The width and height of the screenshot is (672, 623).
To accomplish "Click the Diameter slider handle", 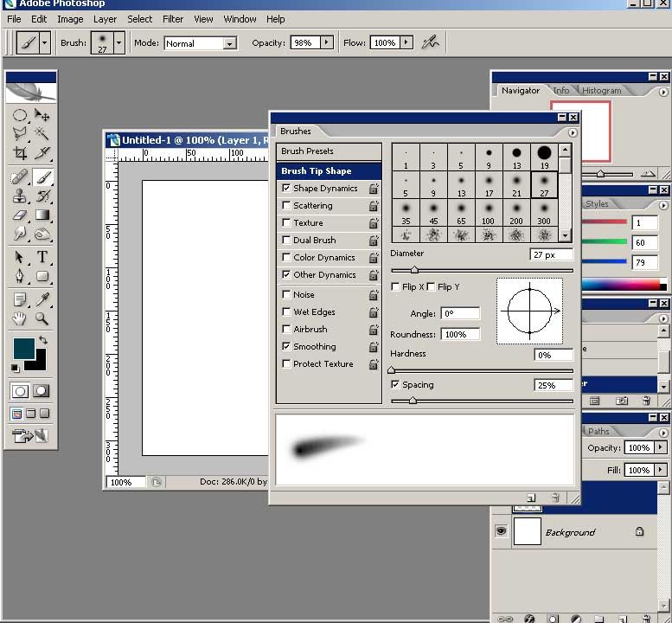I will pyautogui.click(x=414, y=270).
